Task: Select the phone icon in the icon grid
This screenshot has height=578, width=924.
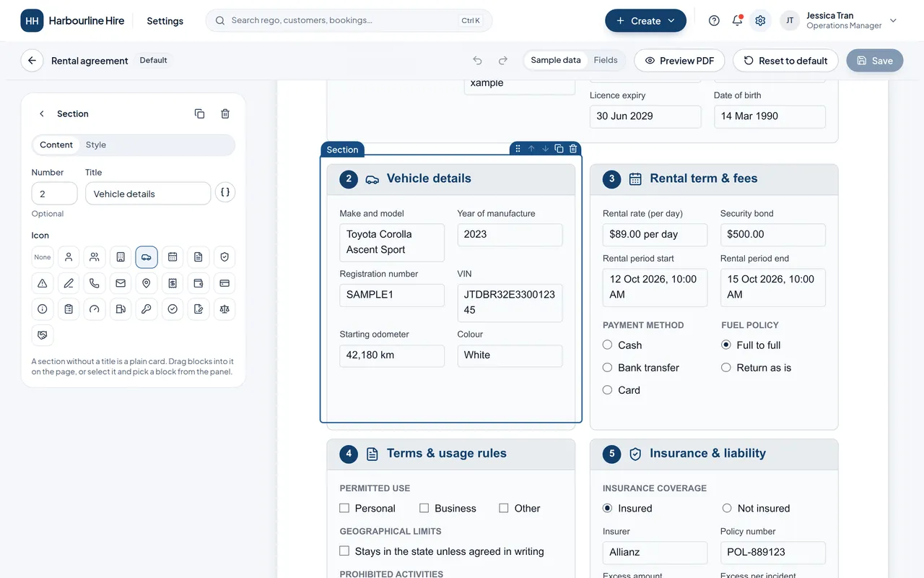Action: [95, 283]
